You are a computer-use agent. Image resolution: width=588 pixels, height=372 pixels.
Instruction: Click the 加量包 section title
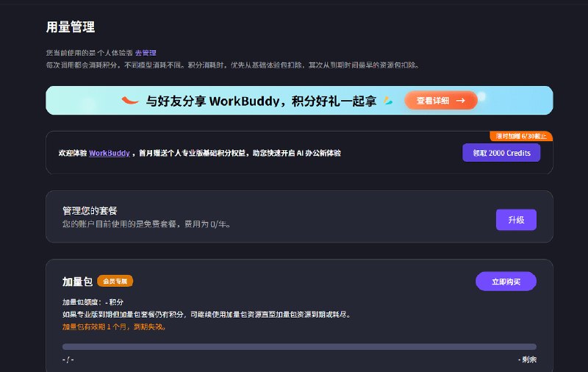coord(77,282)
